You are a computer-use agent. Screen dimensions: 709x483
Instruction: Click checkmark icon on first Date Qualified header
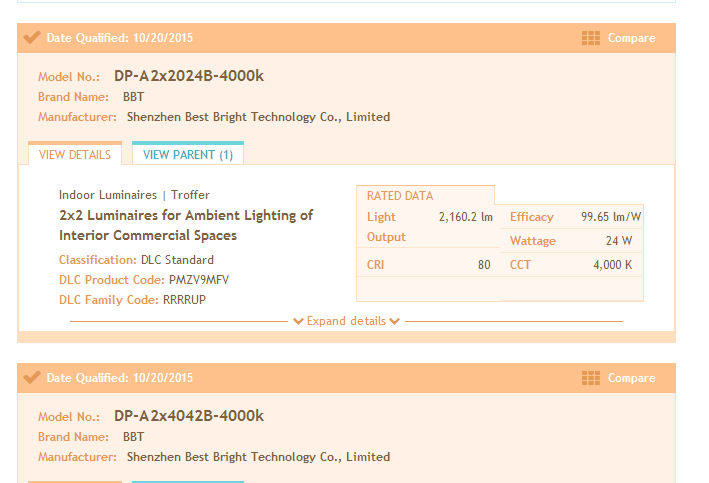[x=32, y=38]
